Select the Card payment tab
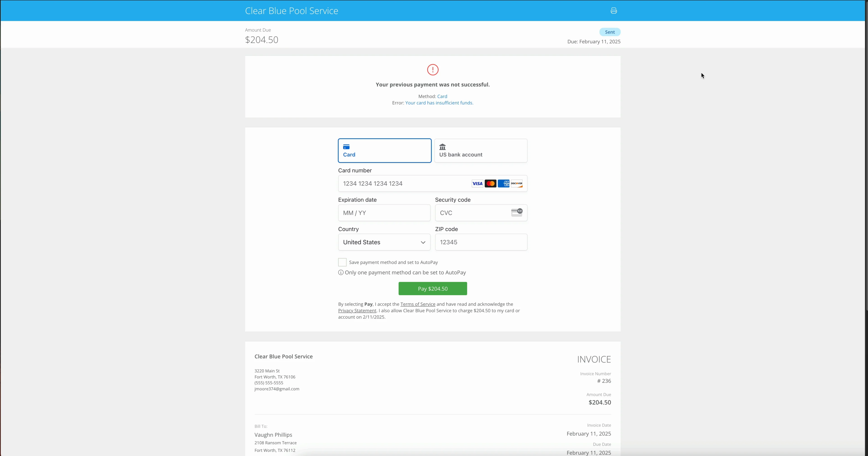Image resolution: width=868 pixels, height=456 pixels. (x=384, y=150)
